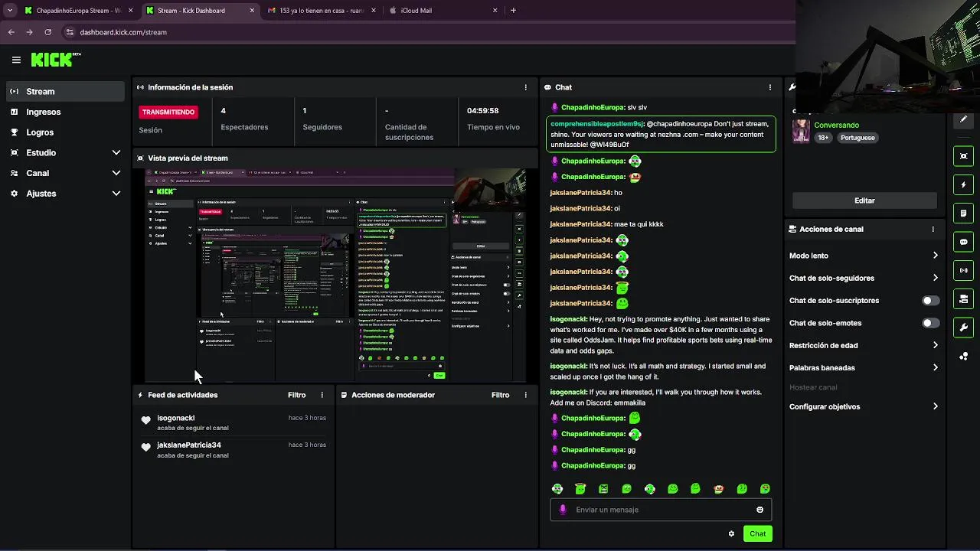Click the green Chat send button

[757, 533]
